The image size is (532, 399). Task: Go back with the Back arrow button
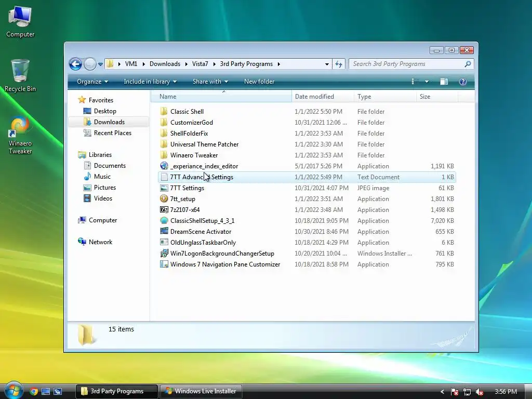(x=75, y=64)
